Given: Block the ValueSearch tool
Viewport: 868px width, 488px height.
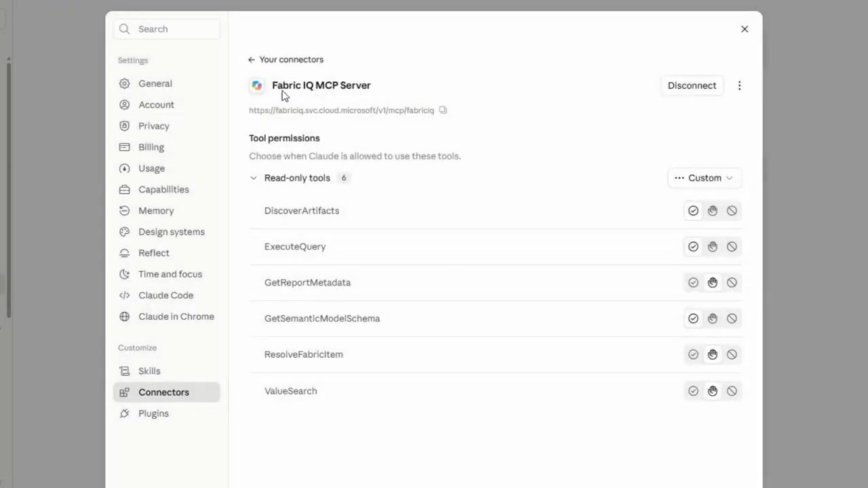Looking at the screenshot, I should click(x=732, y=391).
